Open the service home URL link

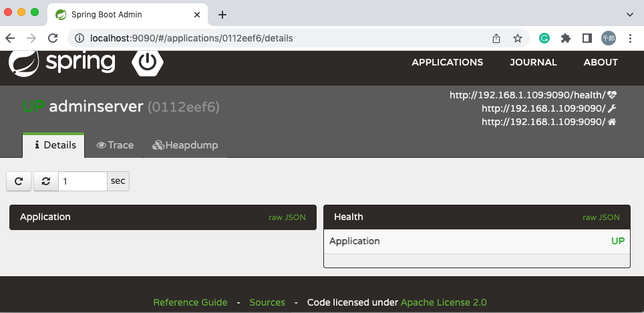click(x=548, y=122)
